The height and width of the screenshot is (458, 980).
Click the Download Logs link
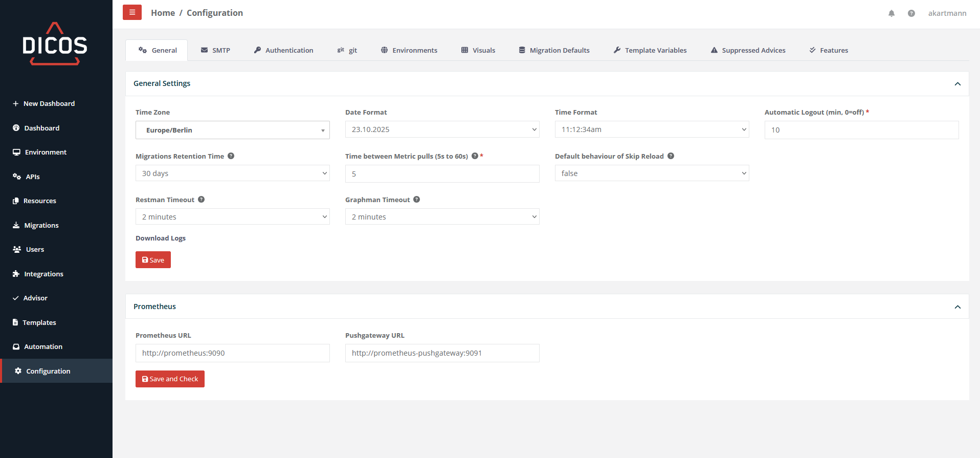coord(161,238)
